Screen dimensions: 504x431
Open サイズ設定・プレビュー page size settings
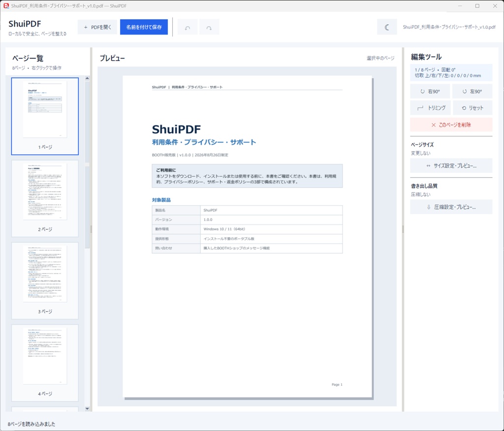point(451,166)
